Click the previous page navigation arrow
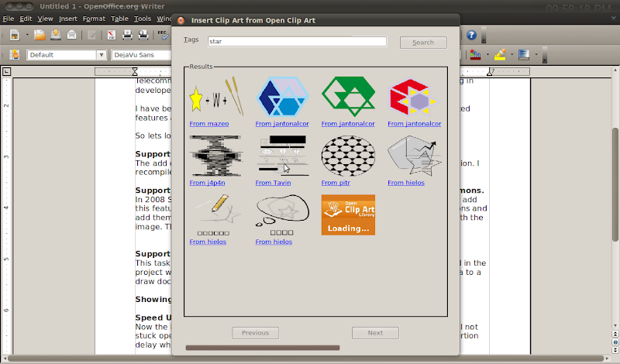620x364 pixels. tap(615, 335)
